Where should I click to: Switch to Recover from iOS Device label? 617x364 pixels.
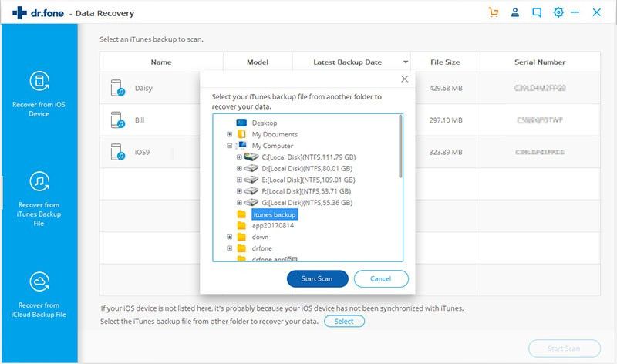39,109
